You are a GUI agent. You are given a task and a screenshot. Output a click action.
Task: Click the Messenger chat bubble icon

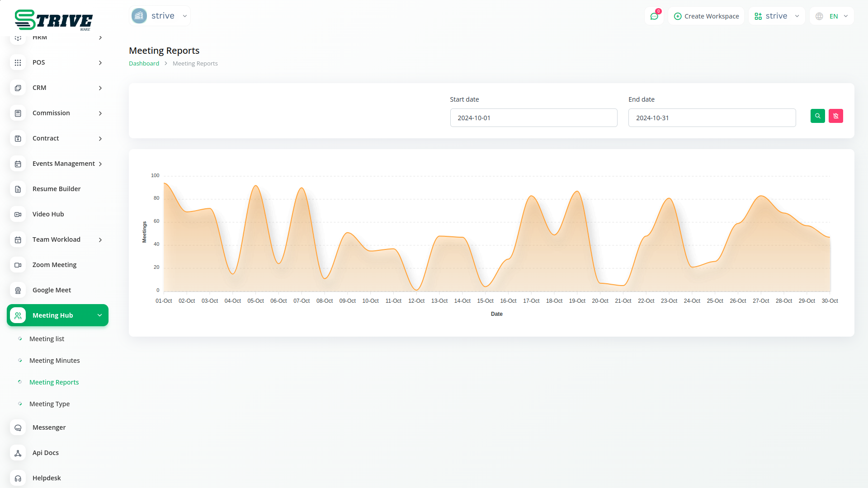point(18,428)
